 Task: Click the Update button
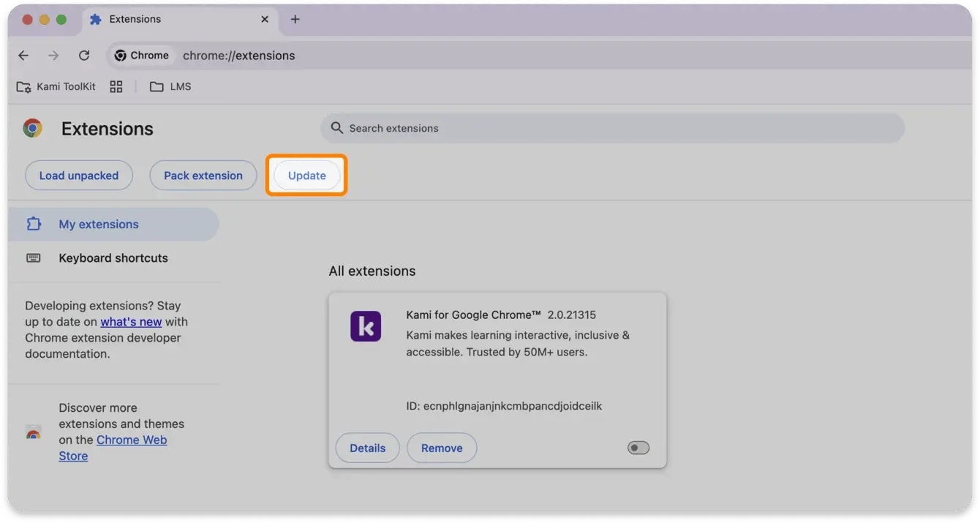[x=307, y=176]
